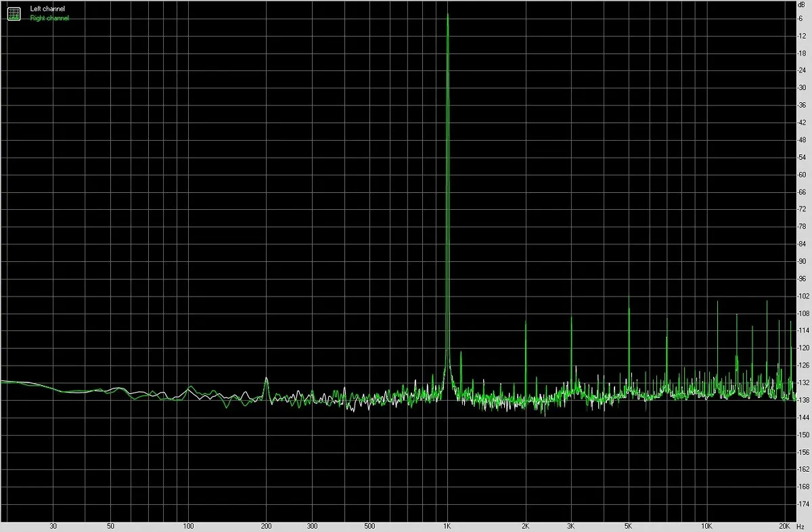This screenshot has height=532, width=812.
Task: Click the "5K" frequency axis label
Action: (x=629, y=526)
